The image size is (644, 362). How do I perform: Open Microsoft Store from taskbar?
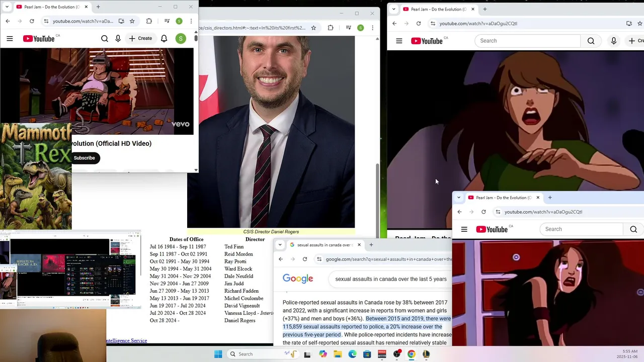pos(367,354)
